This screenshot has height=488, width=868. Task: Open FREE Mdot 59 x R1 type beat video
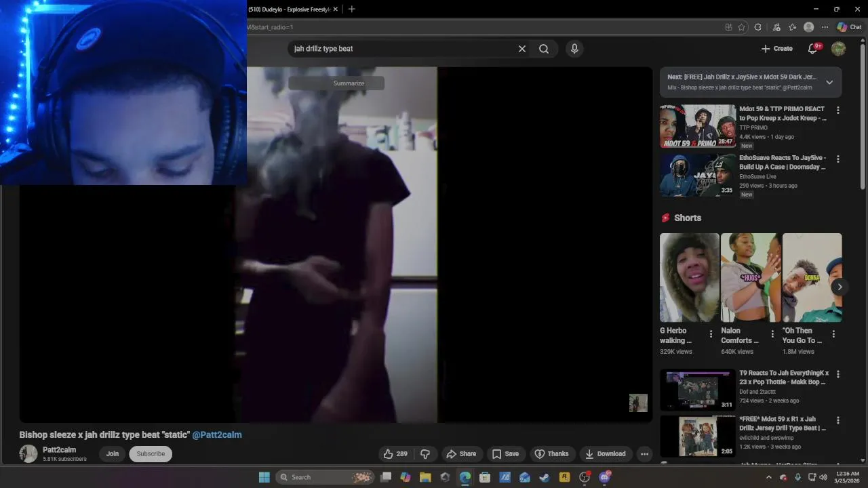(x=698, y=436)
